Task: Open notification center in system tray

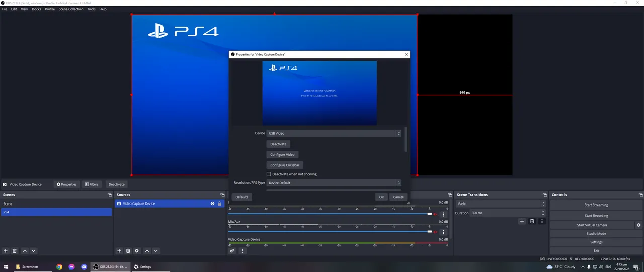Action: [x=636, y=267]
